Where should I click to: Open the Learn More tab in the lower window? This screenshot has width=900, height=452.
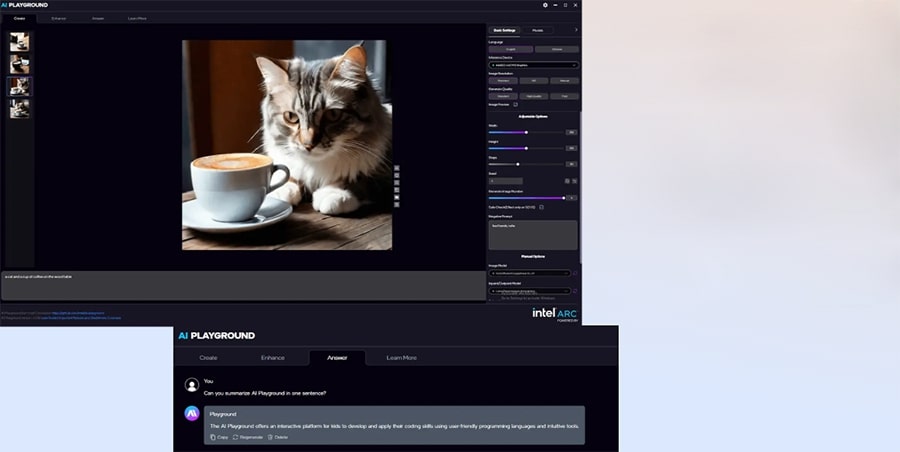click(401, 357)
